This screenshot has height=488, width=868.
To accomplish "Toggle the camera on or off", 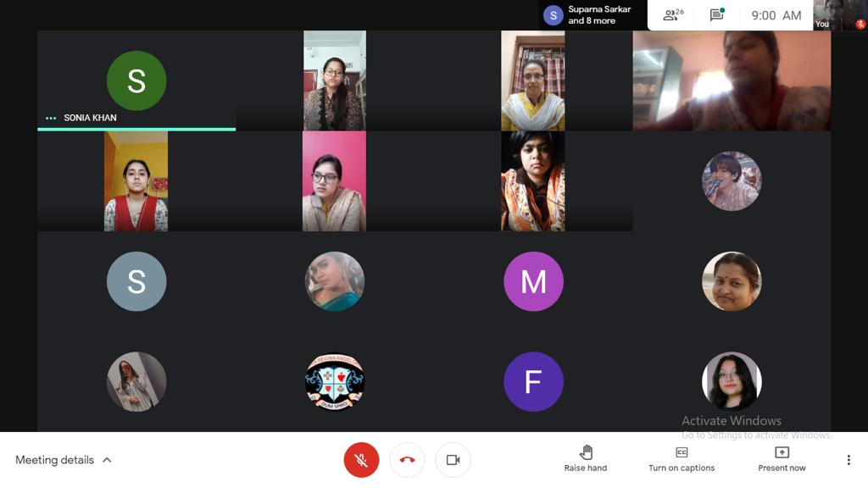I will [x=453, y=460].
